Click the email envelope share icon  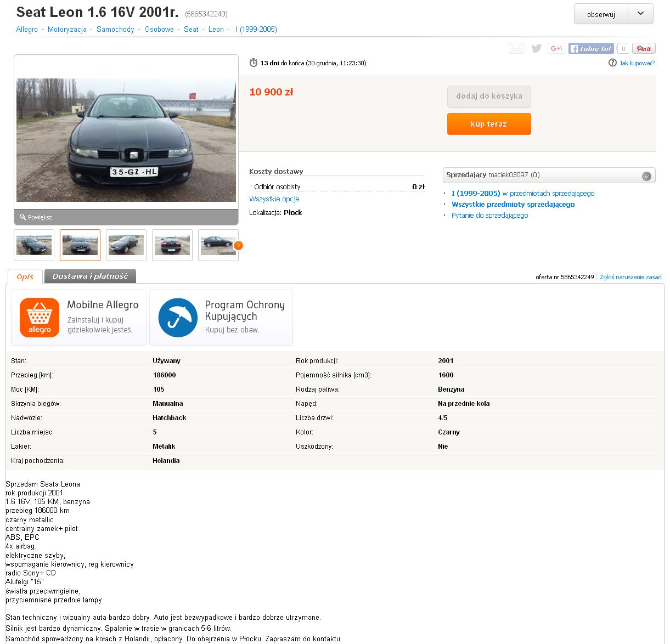516,48
